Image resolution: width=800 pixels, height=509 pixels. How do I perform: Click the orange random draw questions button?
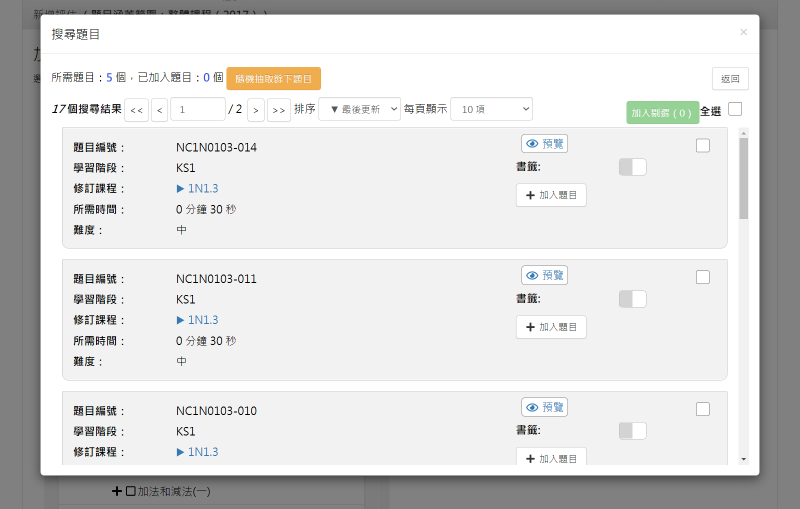click(273, 79)
